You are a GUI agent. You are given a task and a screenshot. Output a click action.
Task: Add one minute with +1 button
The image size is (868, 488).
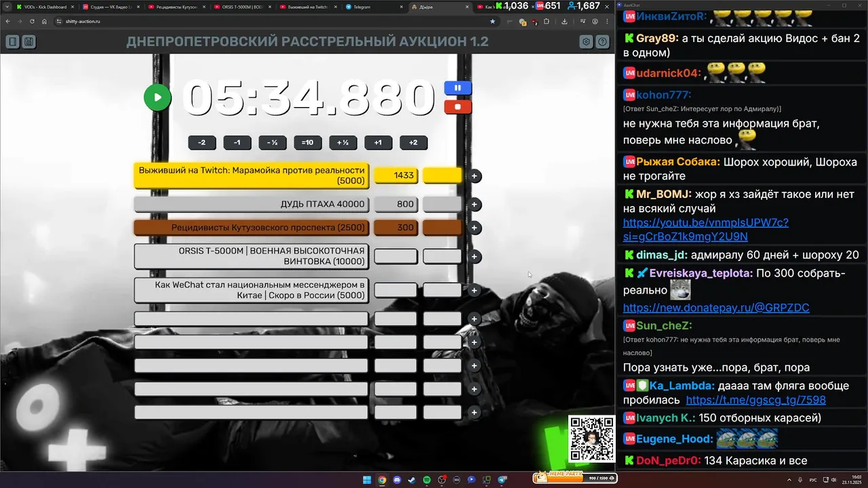378,143
